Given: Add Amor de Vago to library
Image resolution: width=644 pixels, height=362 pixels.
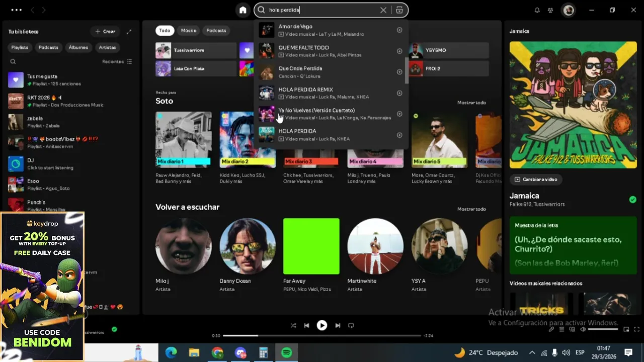Looking at the screenshot, I should (x=399, y=30).
